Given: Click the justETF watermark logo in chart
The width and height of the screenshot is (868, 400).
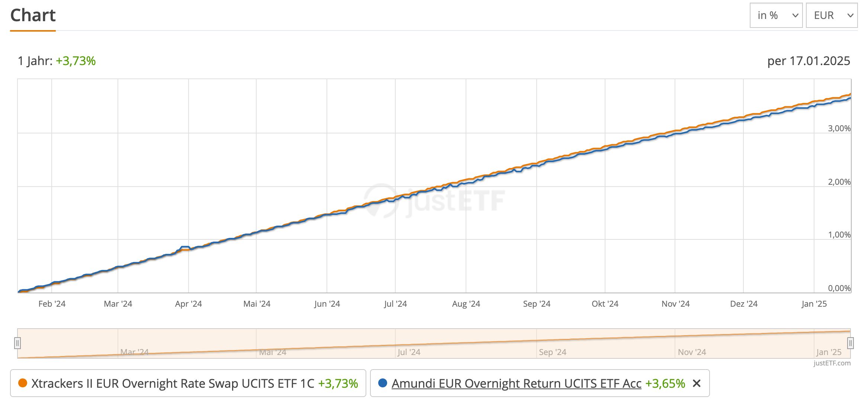Looking at the screenshot, I should tap(434, 200).
